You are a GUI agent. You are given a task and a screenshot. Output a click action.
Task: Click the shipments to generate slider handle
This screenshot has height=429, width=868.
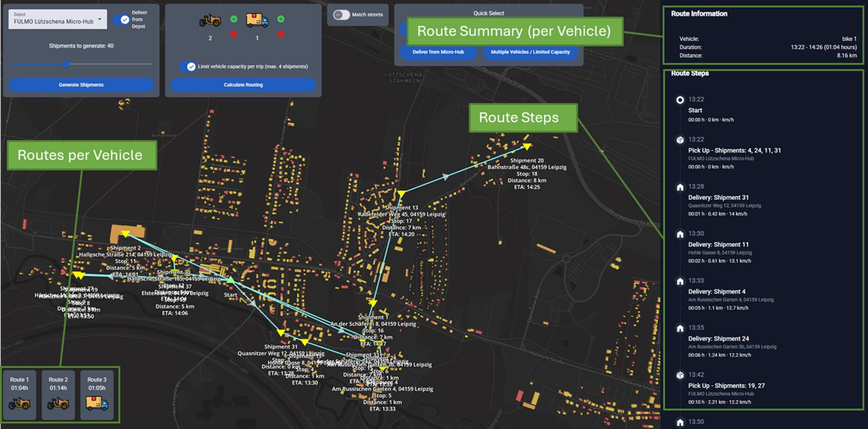67,64
